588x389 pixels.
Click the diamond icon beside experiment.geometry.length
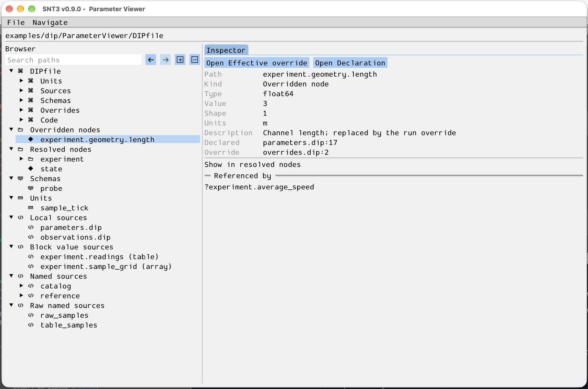point(31,139)
